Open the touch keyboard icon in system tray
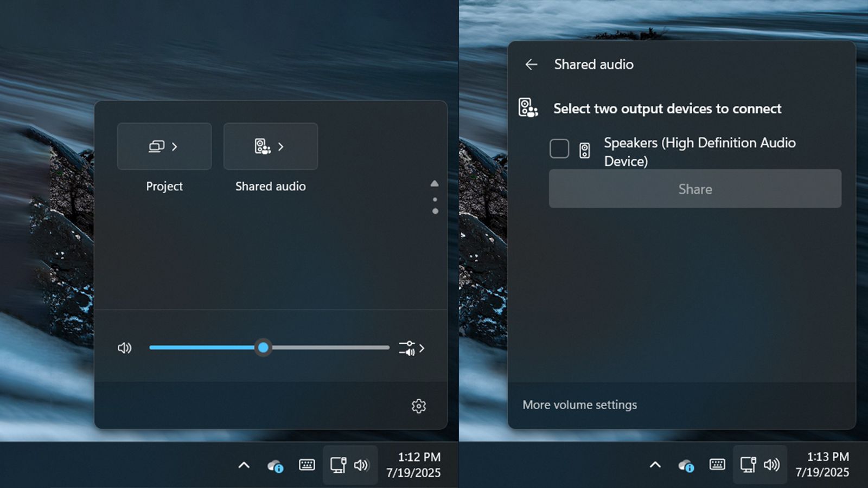Viewport: 868px width, 488px height. [307, 465]
